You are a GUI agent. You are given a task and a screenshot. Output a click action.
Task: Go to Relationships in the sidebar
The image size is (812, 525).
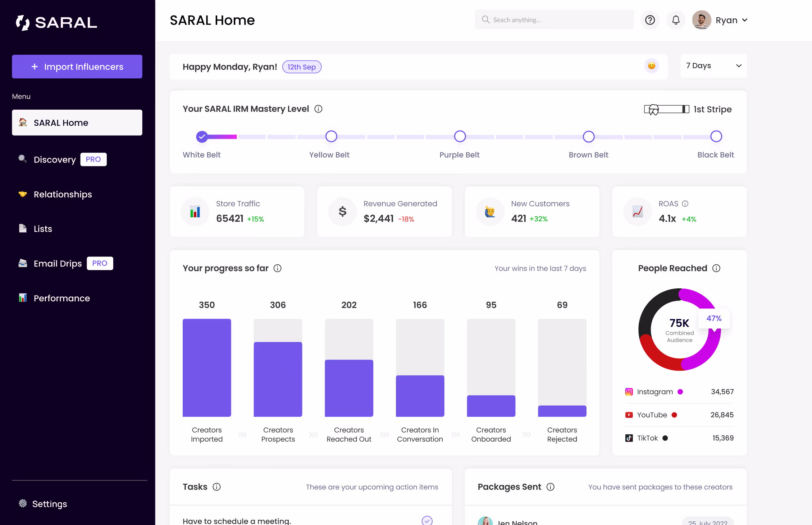click(63, 194)
